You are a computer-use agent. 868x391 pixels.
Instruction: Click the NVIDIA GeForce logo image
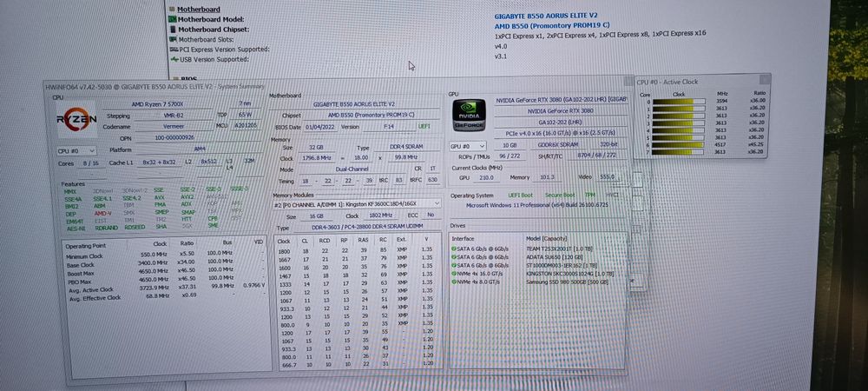coord(470,116)
